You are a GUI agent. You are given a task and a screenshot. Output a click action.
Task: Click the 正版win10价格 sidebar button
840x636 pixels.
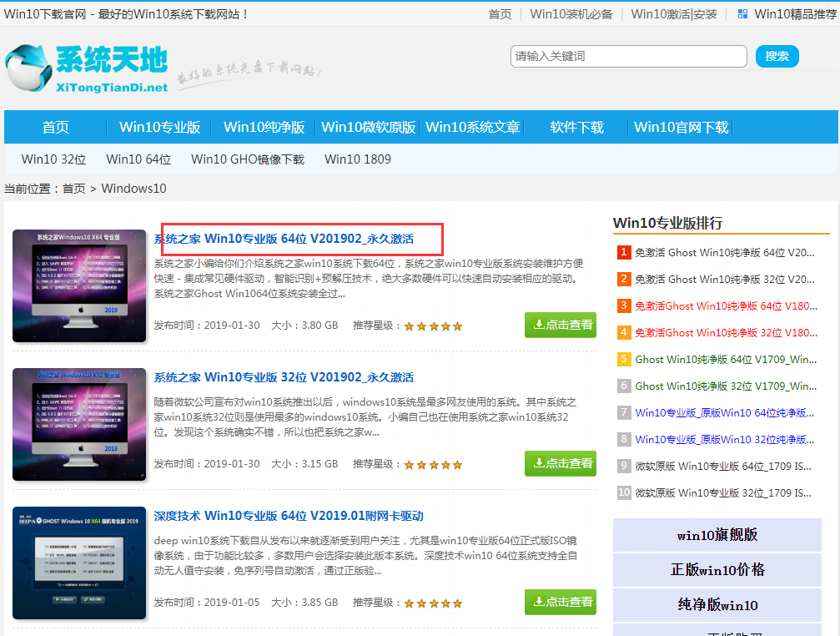pyautogui.click(x=717, y=569)
